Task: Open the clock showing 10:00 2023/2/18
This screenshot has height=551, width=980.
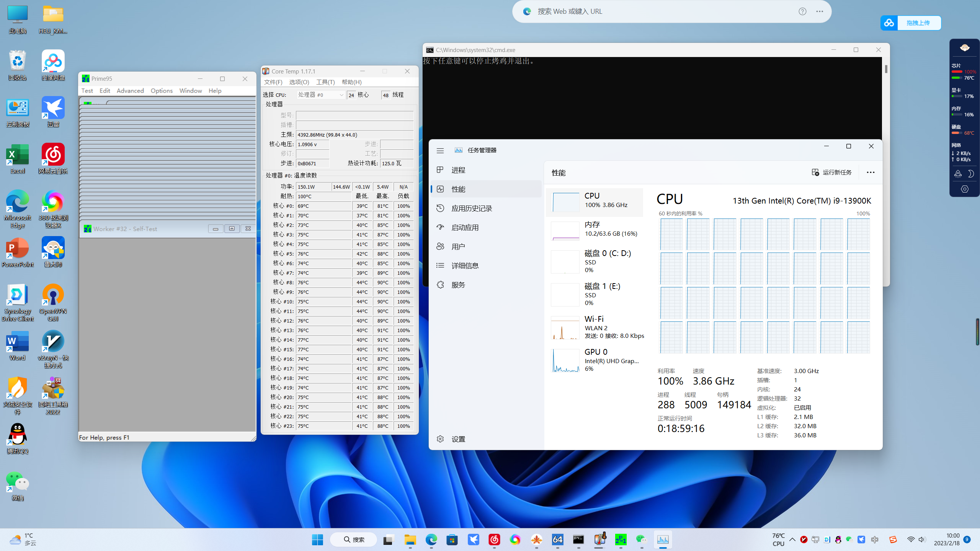Action: (x=946, y=540)
